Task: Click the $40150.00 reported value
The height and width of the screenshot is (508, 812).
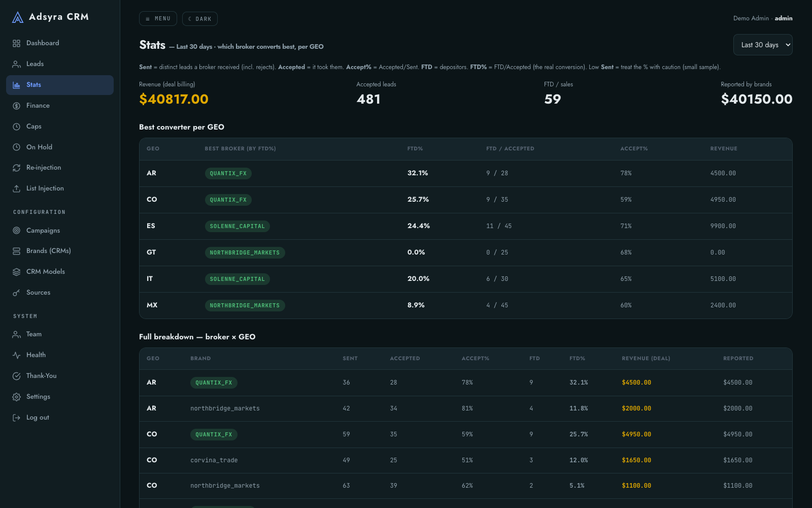Action: pos(757,99)
